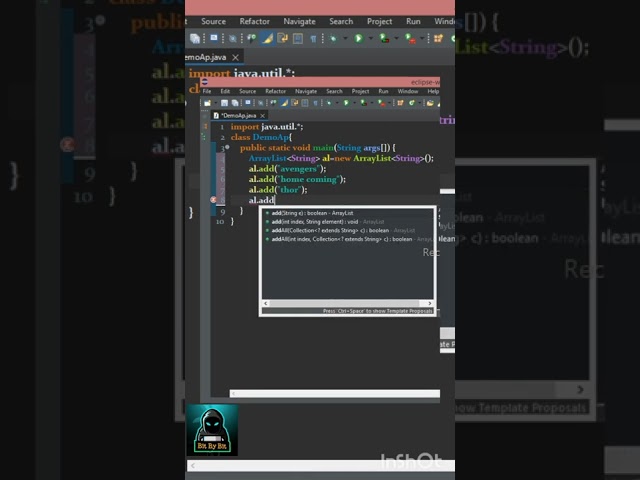Image resolution: width=640 pixels, height=480 pixels.
Task: Click New icon in front Eclipse toolbar
Action: (x=207, y=103)
